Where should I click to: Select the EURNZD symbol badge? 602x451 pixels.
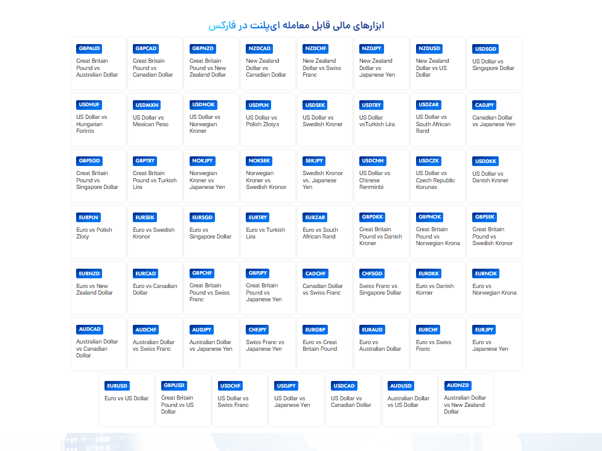(x=89, y=273)
